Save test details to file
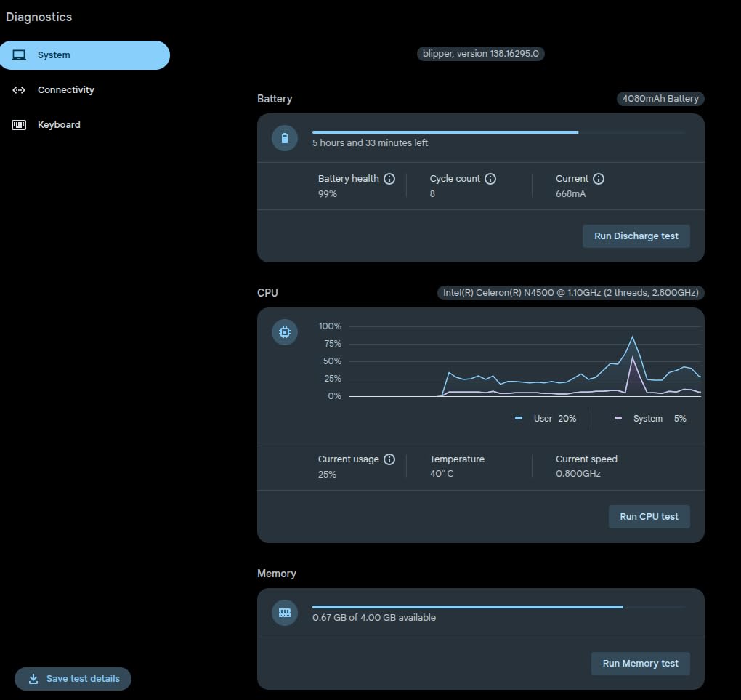The height and width of the screenshot is (700, 741). tap(73, 679)
